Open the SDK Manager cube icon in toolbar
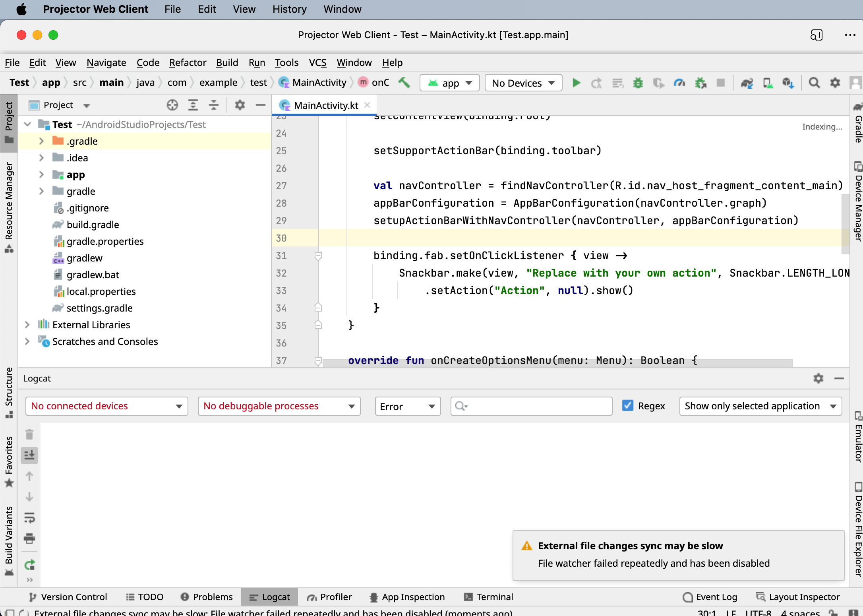The width and height of the screenshot is (863, 616). (788, 83)
